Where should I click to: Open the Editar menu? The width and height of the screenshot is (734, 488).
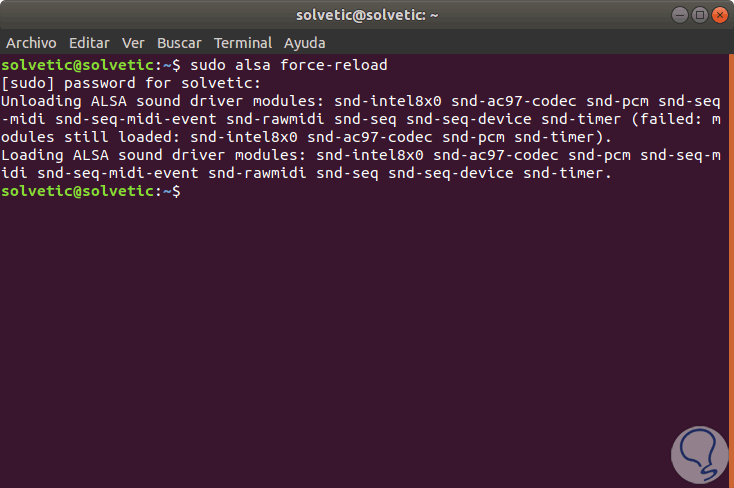click(90, 43)
